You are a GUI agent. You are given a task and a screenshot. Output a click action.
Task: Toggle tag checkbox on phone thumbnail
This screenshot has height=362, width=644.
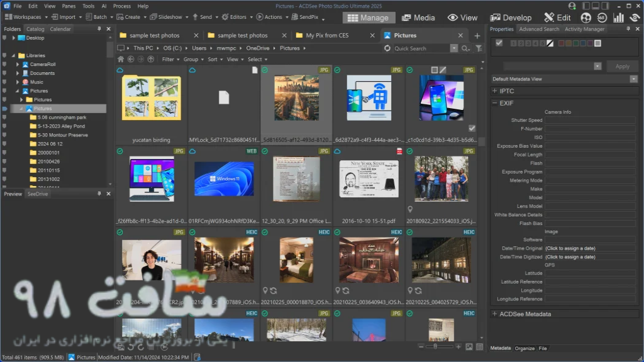click(472, 128)
